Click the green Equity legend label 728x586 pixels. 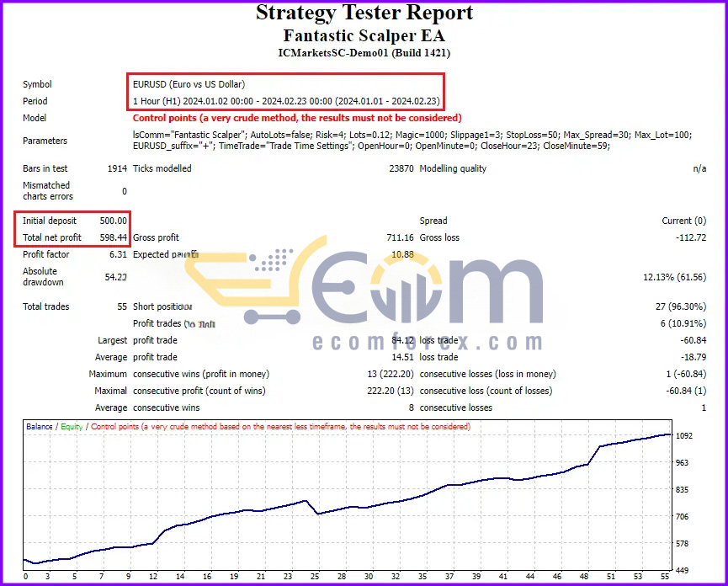72,426
